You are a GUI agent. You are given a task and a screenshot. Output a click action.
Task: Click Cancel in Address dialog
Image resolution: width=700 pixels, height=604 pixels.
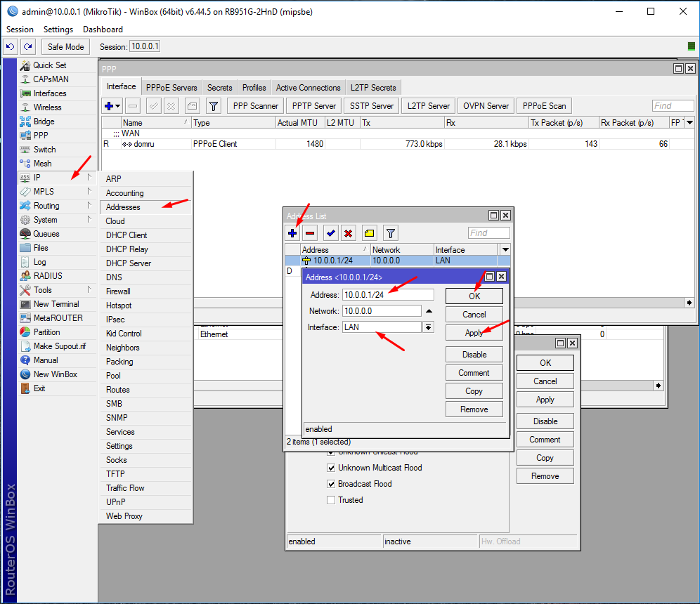click(474, 315)
